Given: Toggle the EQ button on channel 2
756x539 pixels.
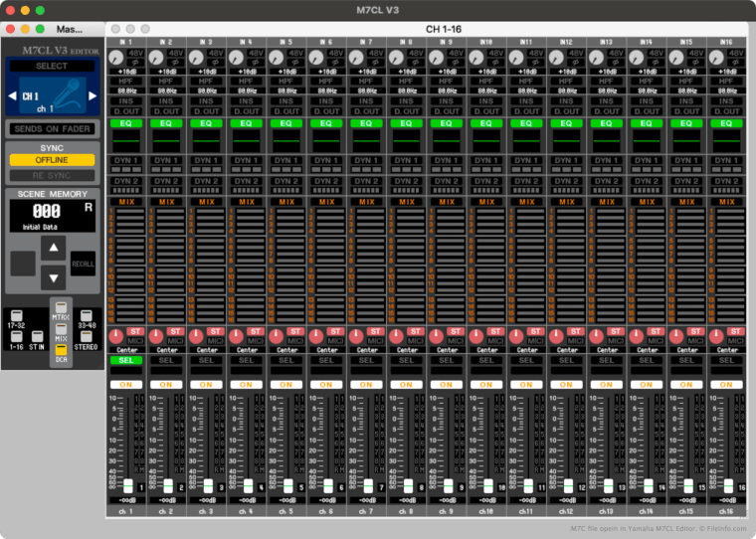Looking at the screenshot, I should click(166, 123).
